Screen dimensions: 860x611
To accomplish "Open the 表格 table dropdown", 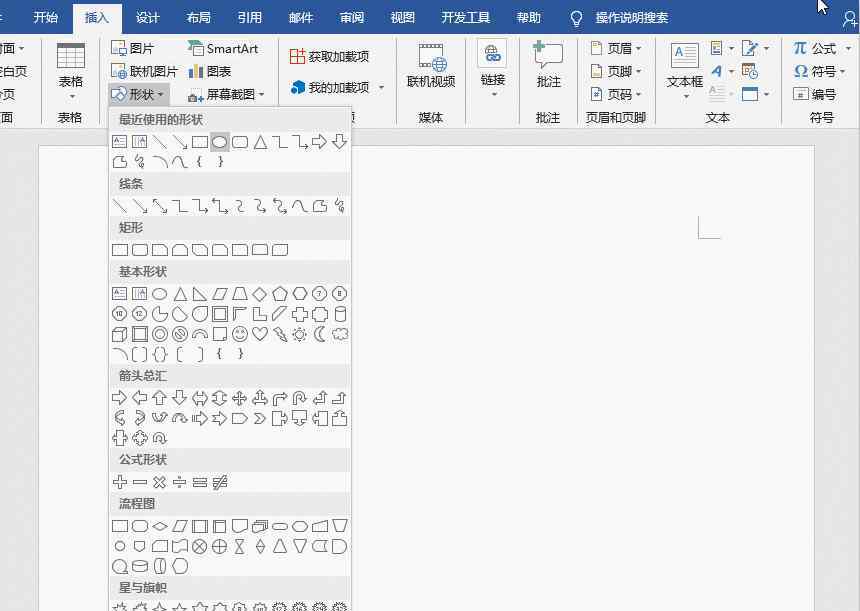I will [x=71, y=71].
